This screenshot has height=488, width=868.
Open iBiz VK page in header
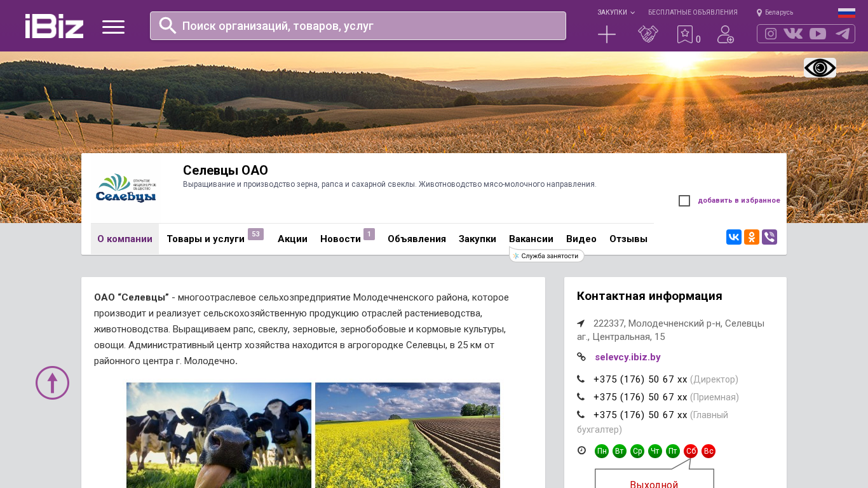click(793, 34)
